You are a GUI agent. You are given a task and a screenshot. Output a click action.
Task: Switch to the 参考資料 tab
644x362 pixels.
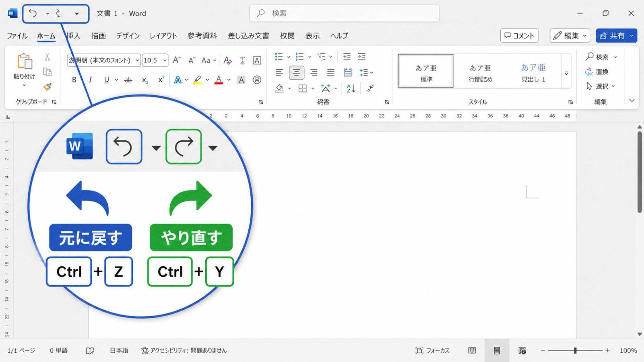click(x=202, y=36)
